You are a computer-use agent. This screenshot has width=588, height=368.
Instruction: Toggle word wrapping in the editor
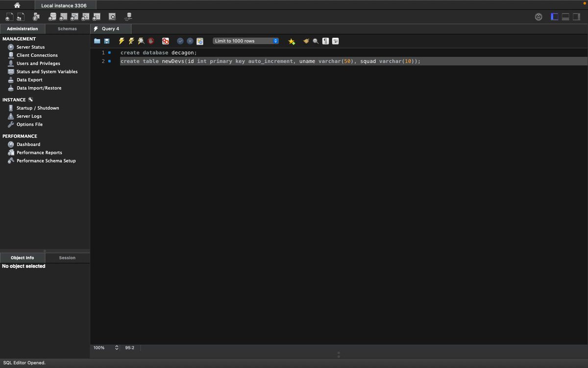click(x=335, y=41)
